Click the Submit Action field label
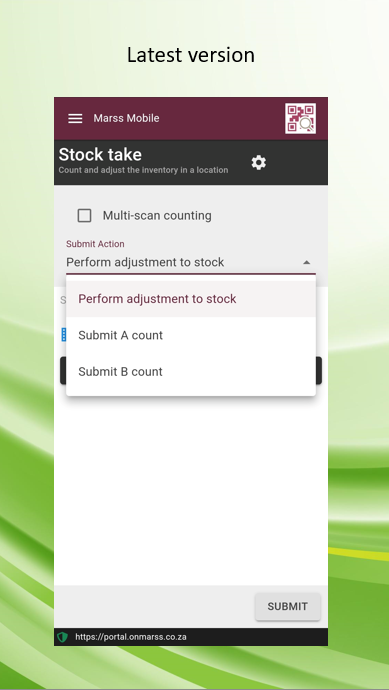Viewport: 389px width, 690px height. tap(95, 244)
